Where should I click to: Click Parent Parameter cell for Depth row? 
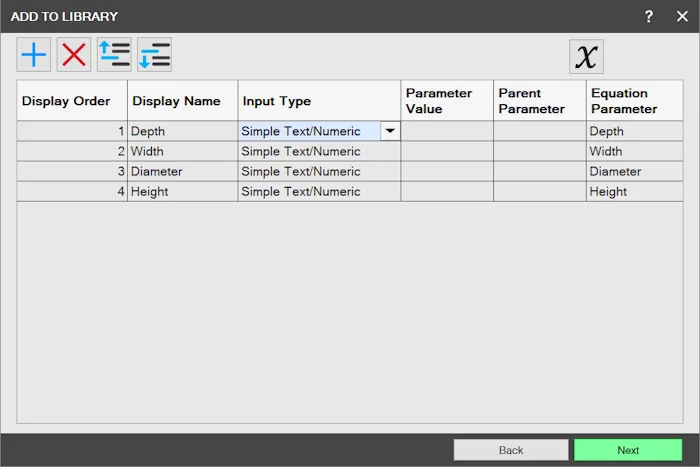pyautogui.click(x=540, y=131)
